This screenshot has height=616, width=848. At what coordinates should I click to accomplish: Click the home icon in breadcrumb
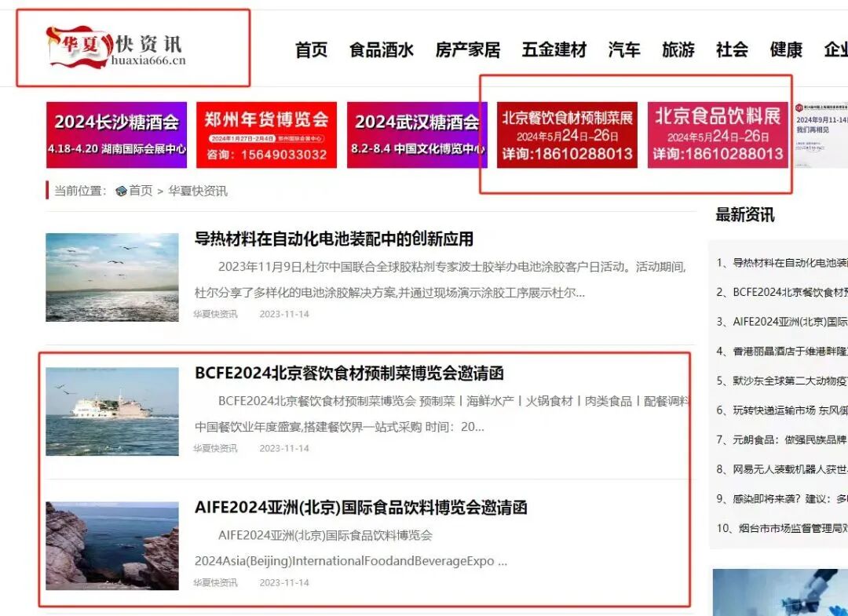tap(121, 191)
